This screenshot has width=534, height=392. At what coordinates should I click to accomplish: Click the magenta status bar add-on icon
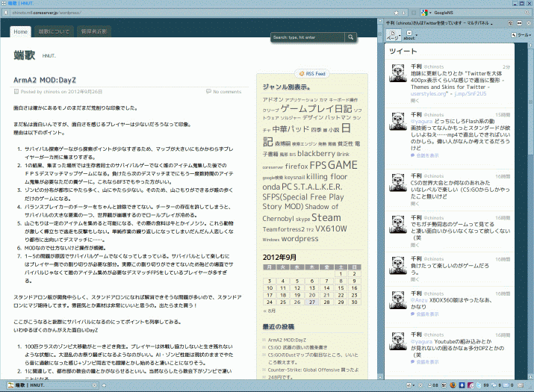(471, 385)
